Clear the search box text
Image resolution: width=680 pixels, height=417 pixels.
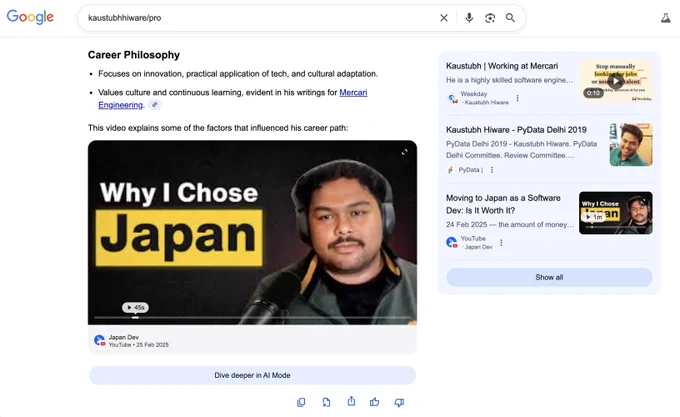[444, 18]
